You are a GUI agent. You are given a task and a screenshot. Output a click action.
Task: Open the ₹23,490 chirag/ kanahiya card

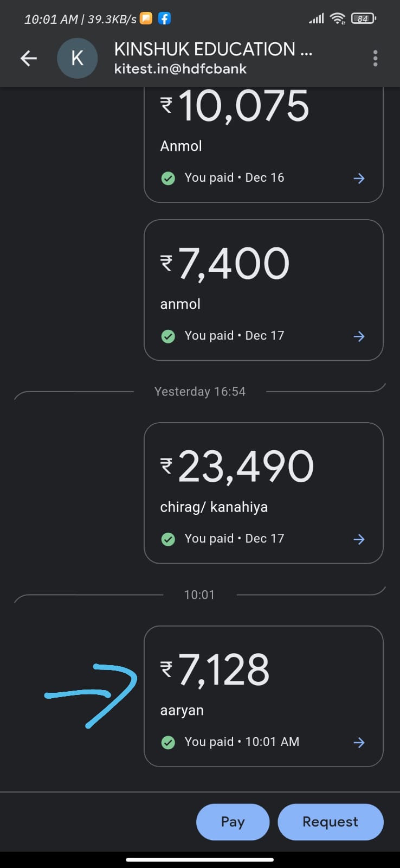(263, 493)
